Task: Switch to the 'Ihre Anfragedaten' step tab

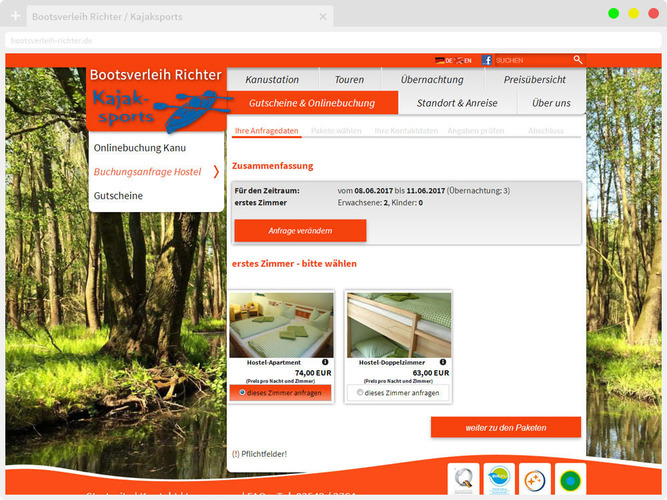Action: [x=266, y=131]
